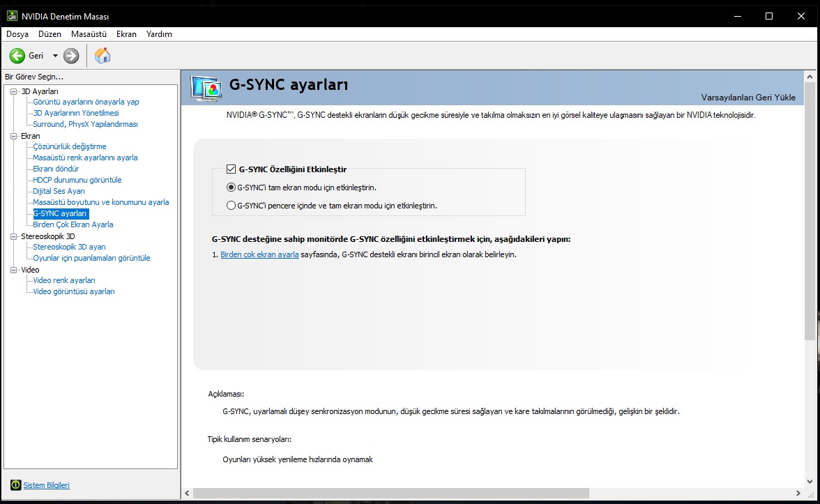
Task: Select HDCP durumunu görüntüle
Action: coord(77,180)
